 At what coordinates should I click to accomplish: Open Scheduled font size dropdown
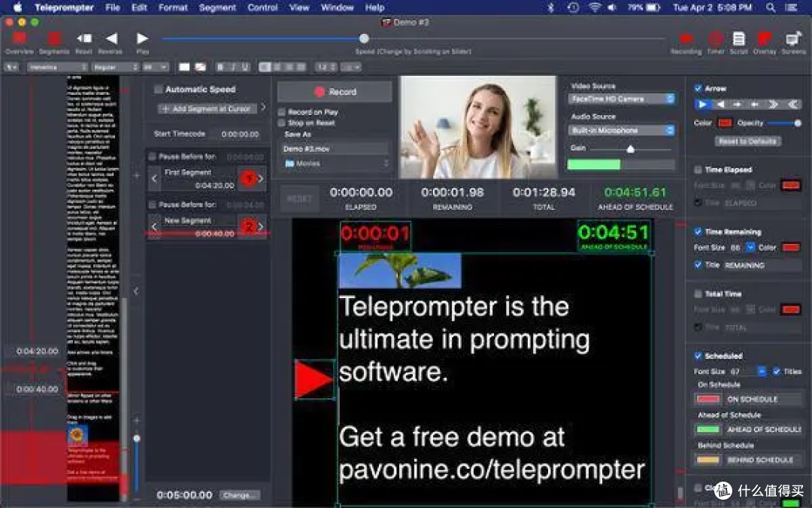click(x=762, y=371)
